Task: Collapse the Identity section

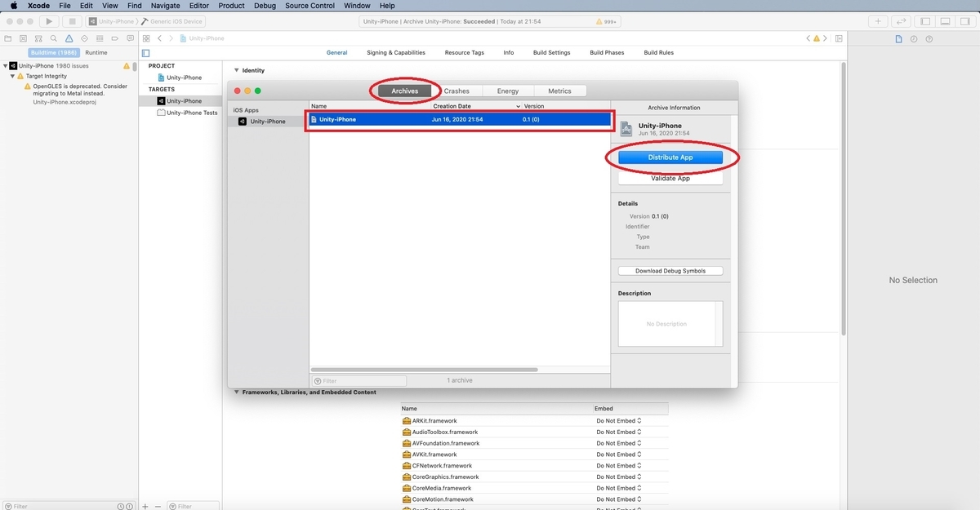Action: click(237, 70)
